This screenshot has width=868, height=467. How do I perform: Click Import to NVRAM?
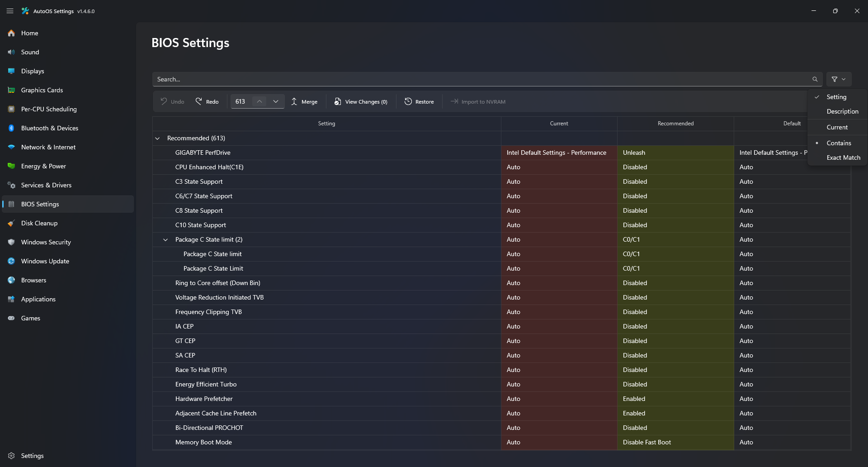coord(478,101)
